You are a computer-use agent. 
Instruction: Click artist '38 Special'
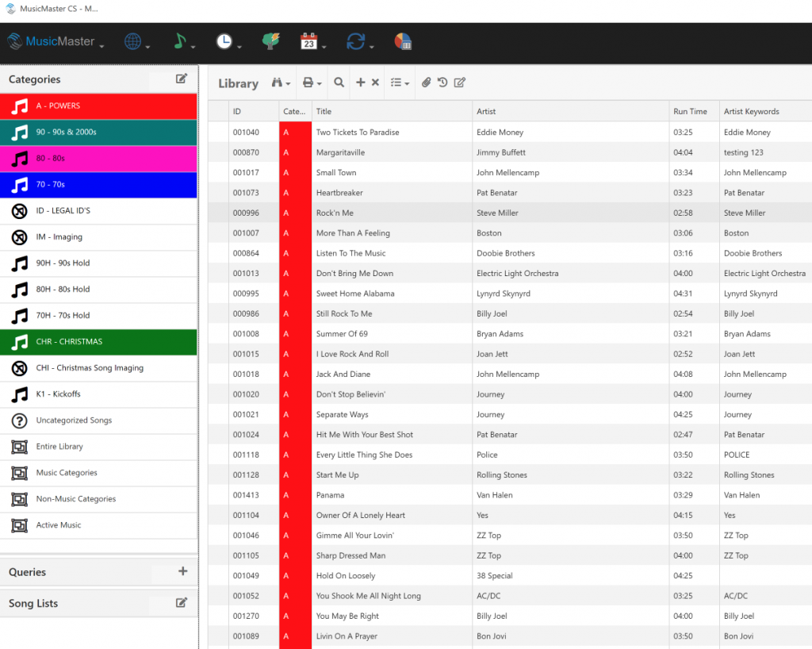click(x=495, y=575)
